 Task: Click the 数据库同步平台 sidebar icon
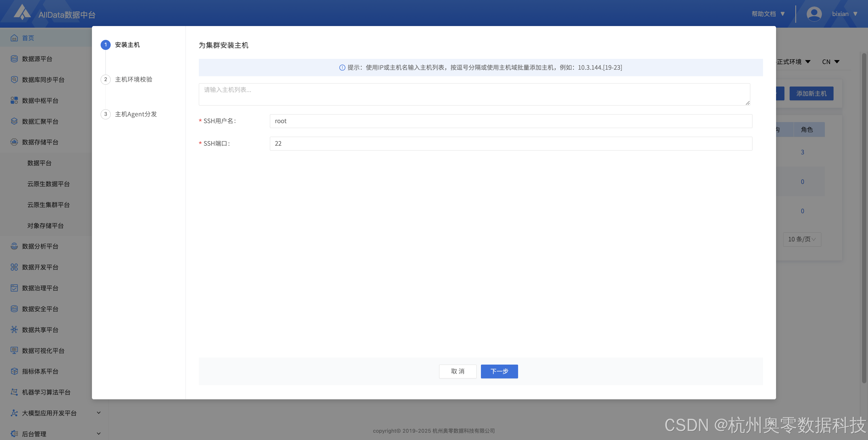click(14, 80)
